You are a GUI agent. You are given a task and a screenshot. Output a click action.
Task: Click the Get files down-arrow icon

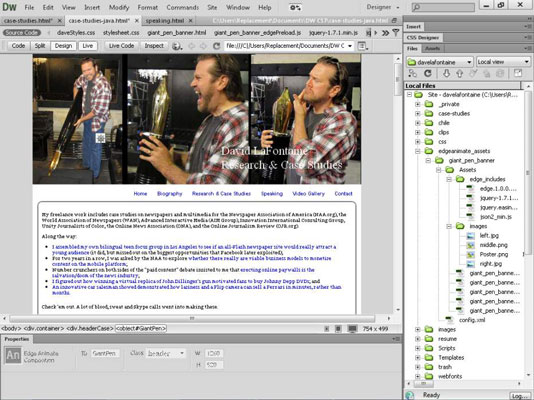446,73
